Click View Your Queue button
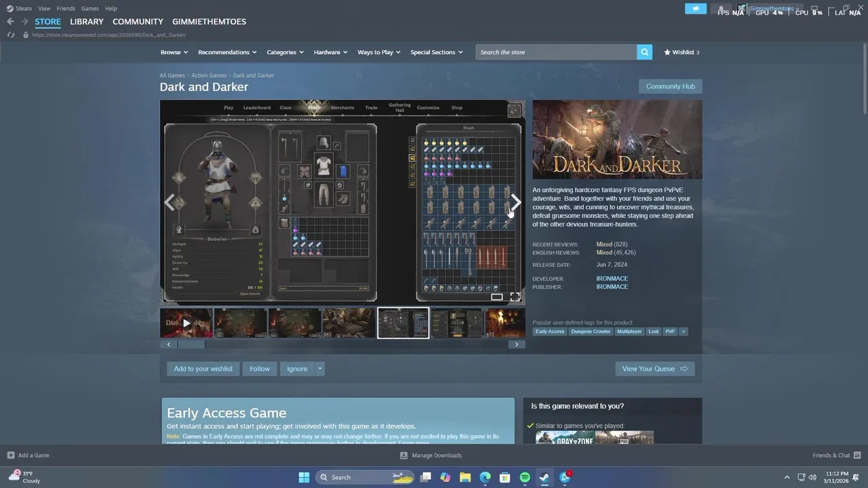This screenshot has height=488, width=868. click(655, 369)
